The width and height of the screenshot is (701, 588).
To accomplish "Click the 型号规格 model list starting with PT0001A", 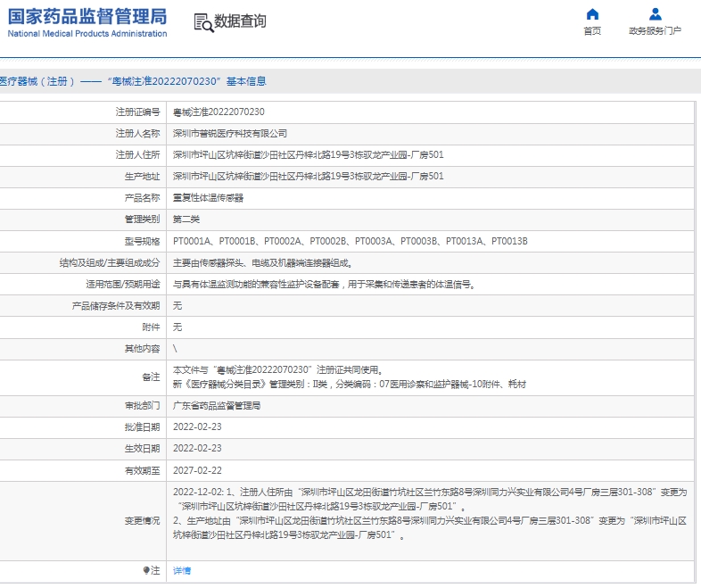I will [x=350, y=241].
